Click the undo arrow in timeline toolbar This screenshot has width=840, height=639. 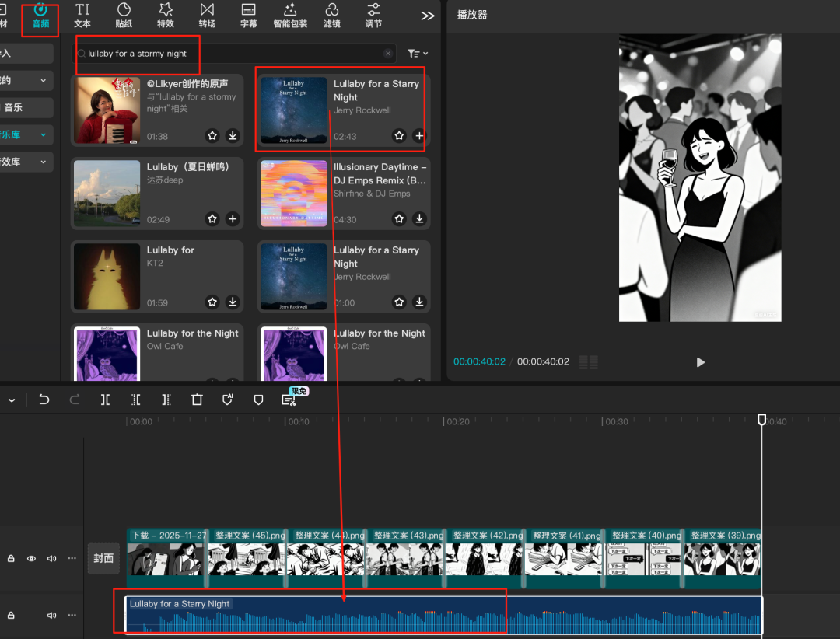point(44,400)
